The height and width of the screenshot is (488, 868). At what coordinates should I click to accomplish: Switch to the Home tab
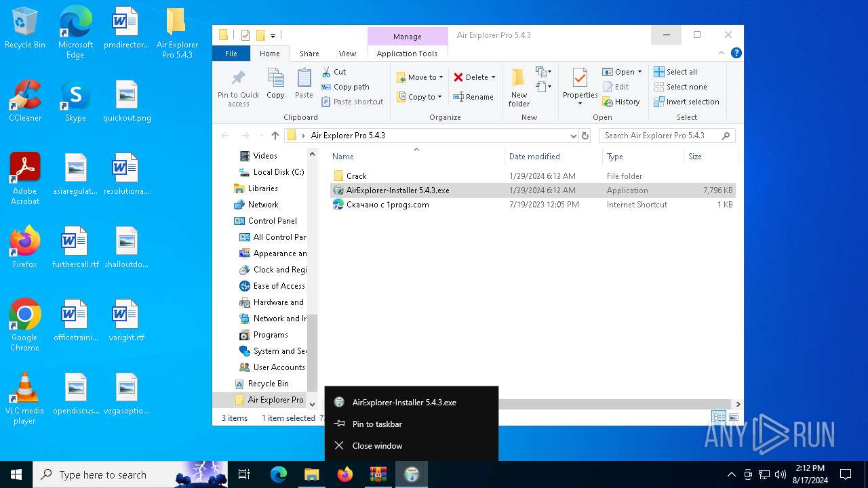[x=270, y=54]
